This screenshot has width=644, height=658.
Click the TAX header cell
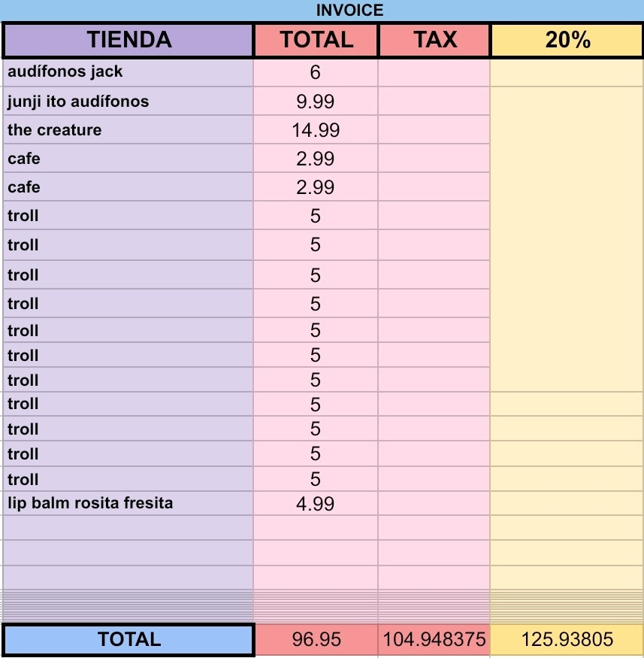coord(434,40)
